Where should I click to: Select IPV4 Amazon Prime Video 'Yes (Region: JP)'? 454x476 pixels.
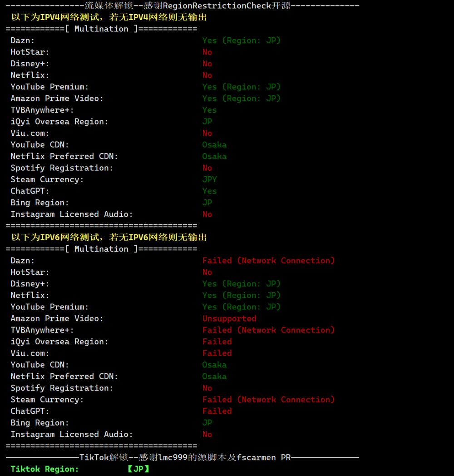tap(242, 99)
